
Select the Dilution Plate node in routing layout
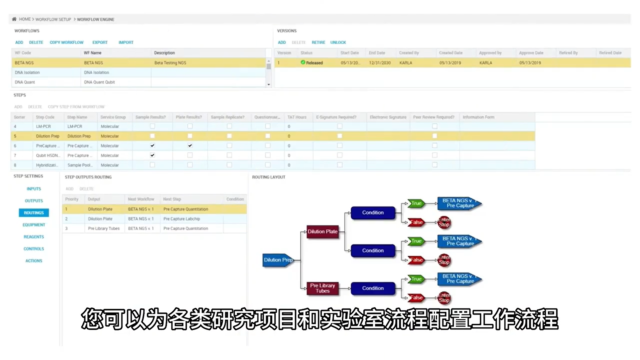point(322,231)
